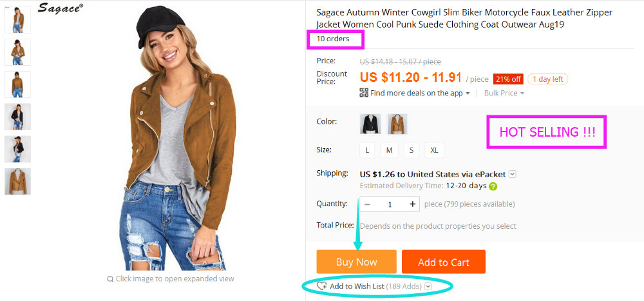644x301 pixels.
Task: Click the Add to Cart button
Action: (443, 262)
